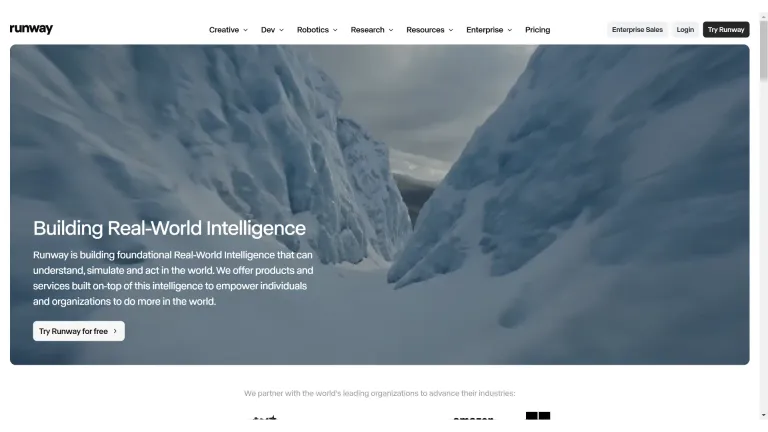The height and width of the screenshot is (432, 768).
Task: Click the partner organizations caption text
Action: (x=380, y=393)
